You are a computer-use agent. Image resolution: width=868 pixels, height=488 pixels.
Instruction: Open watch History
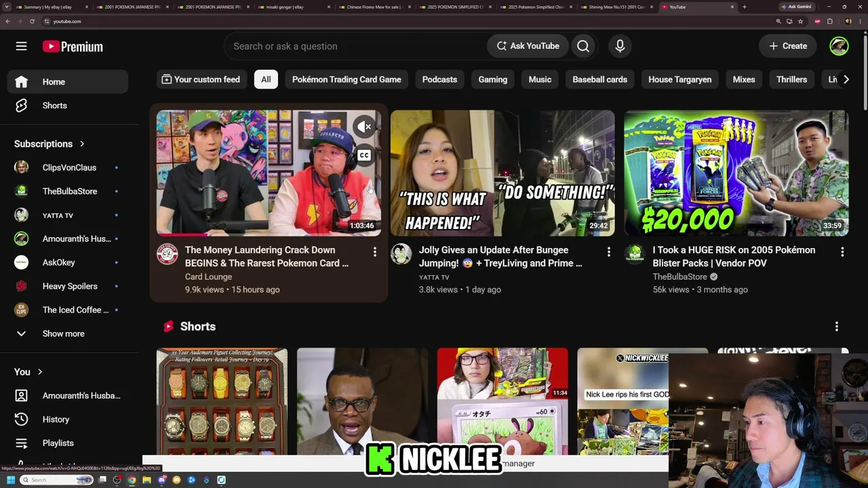point(68,420)
